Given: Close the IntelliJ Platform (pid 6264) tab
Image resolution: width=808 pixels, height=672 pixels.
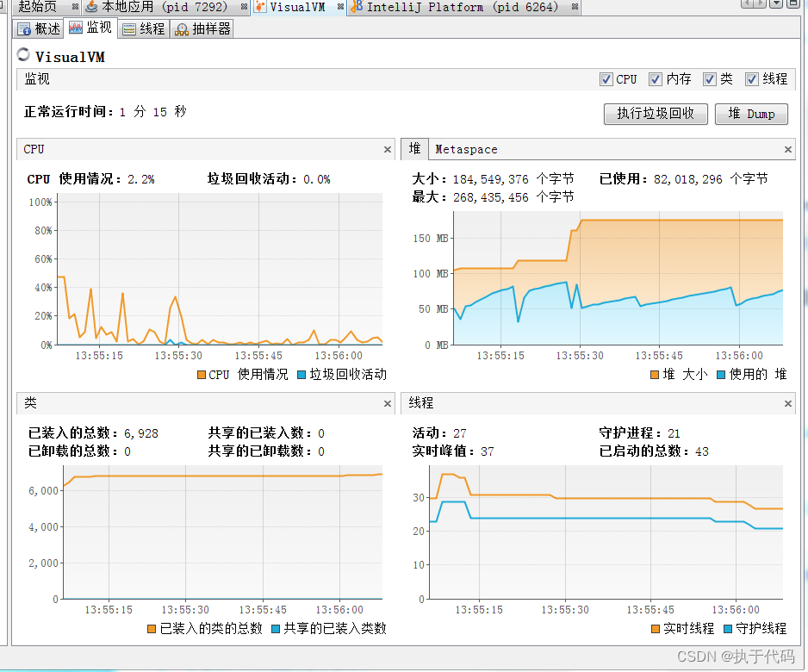Looking at the screenshot, I should click(x=575, y=7).
